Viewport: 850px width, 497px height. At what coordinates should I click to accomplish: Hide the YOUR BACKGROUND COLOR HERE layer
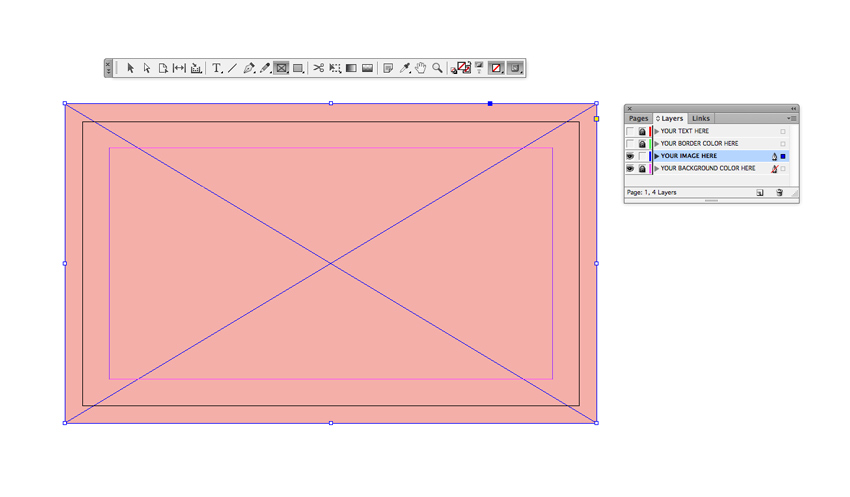tap(630, 169)
